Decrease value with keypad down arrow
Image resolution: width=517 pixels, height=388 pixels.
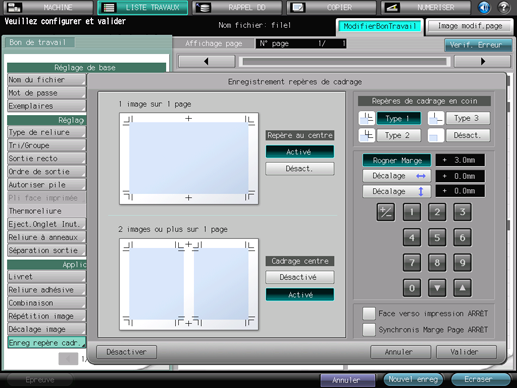pos(437,288)
